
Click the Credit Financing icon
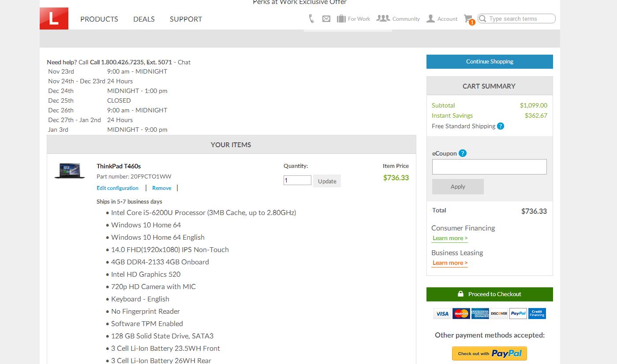tap(537, 313)
